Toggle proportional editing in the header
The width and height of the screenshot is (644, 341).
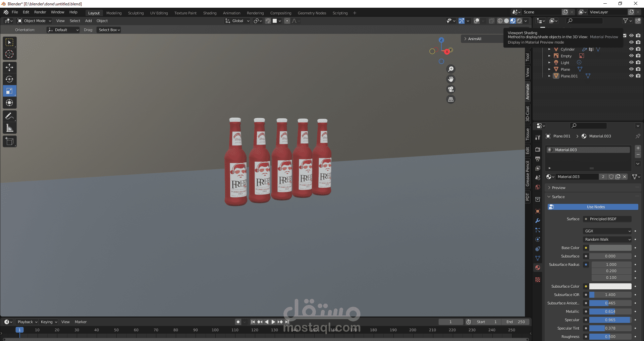click(287, 21)
